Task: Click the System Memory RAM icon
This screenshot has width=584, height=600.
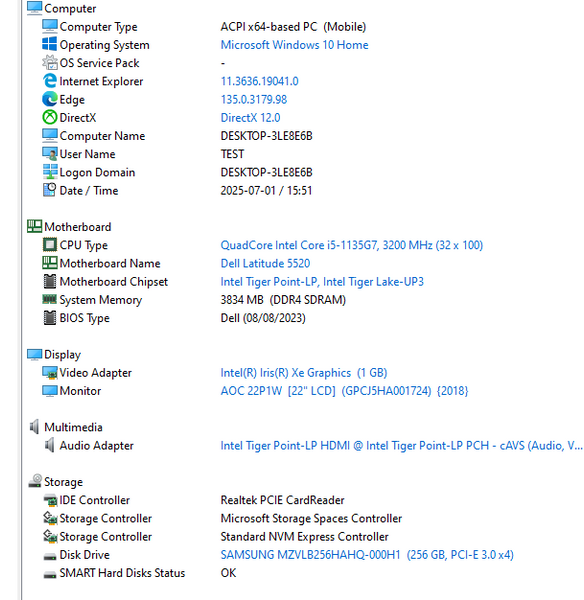Action: tap(50, 299)
